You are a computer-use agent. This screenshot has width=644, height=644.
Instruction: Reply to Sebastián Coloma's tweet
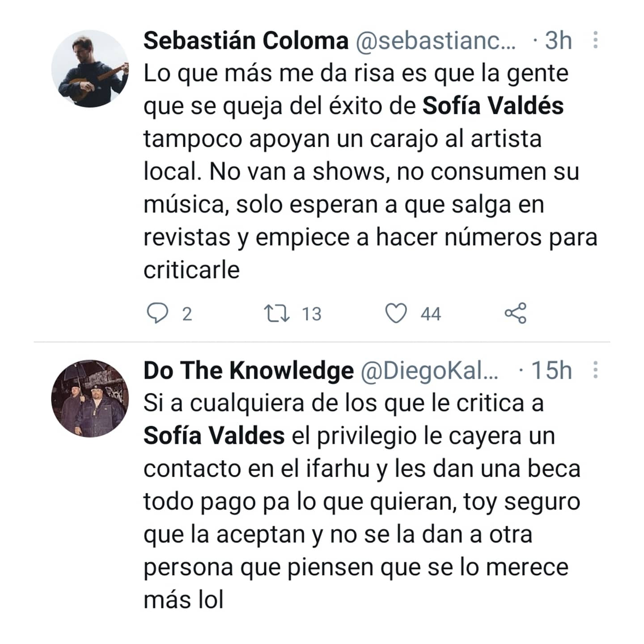pyautogui.click(x=157, y=313)
